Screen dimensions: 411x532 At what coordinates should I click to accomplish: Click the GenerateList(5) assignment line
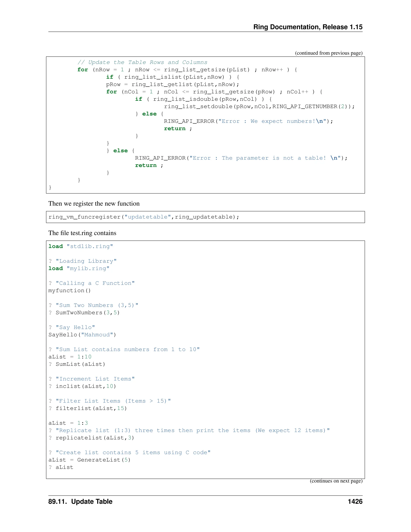(x=89, y=460)
